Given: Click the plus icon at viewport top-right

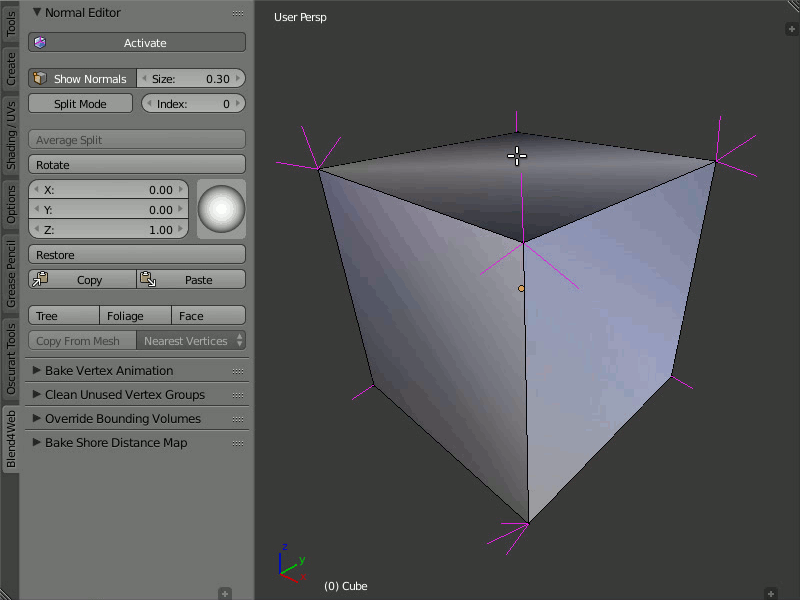Looking at the screenshot, I should 790,29.
